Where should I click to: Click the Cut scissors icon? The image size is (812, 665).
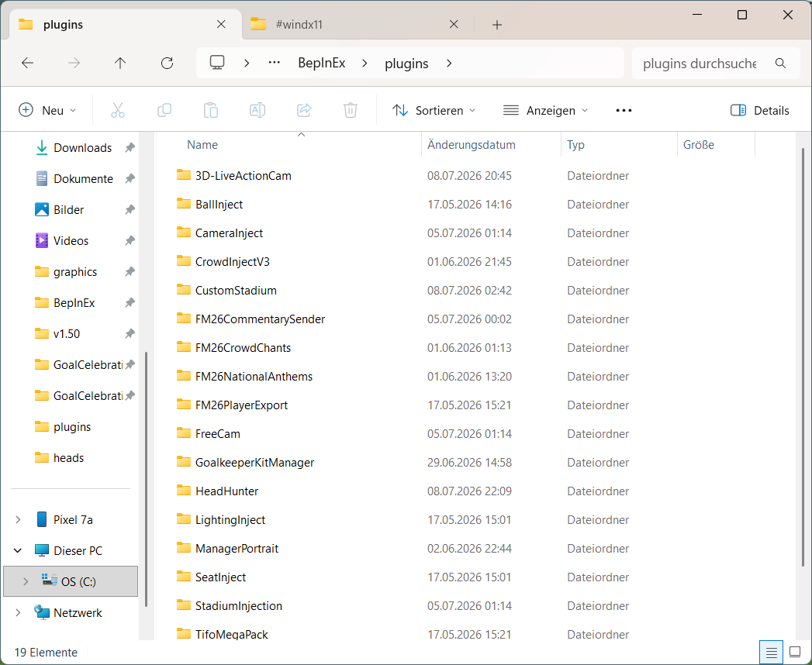point(118,110)
